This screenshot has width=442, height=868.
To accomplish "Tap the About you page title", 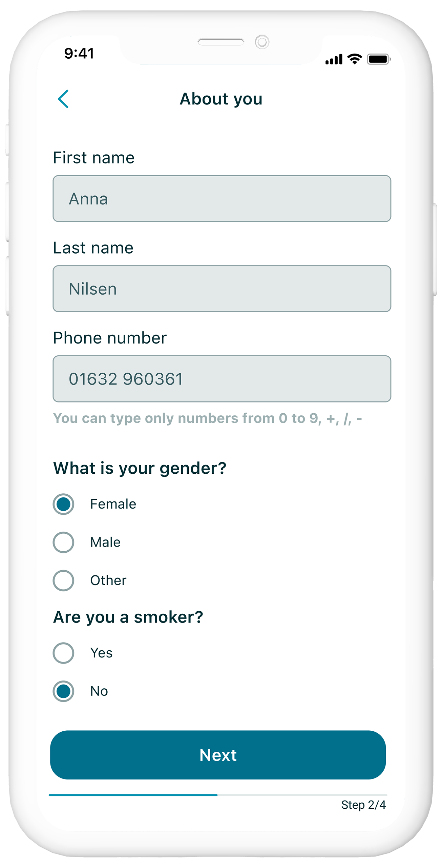I will pyautogui.click(x=221, y=99).
